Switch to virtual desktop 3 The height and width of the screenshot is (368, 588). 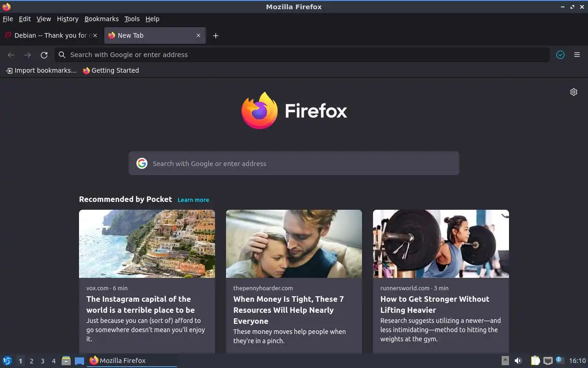tap(42, 361)
